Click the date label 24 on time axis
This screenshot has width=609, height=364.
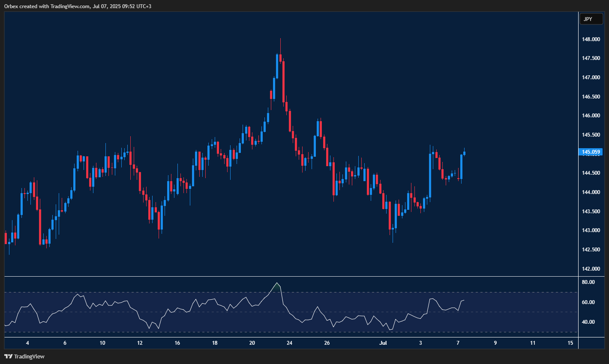coord(289,343)
